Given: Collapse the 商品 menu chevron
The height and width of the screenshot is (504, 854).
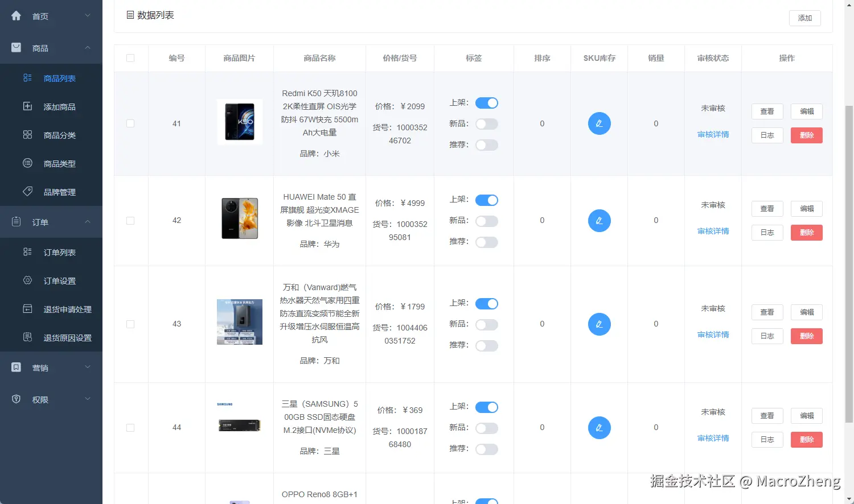Looking at the screenshot, I should click(88, 47).
